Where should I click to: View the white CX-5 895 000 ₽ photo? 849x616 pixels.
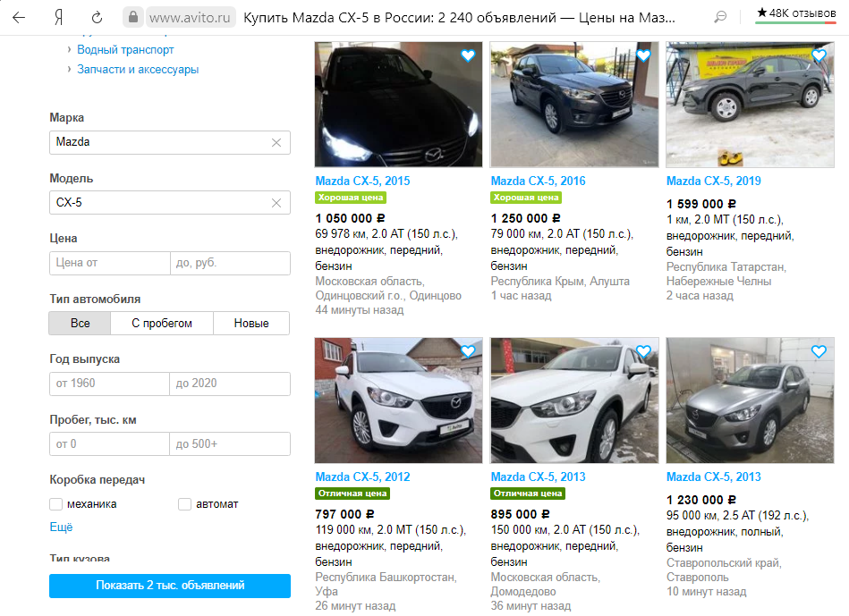[x=574, y=401]
